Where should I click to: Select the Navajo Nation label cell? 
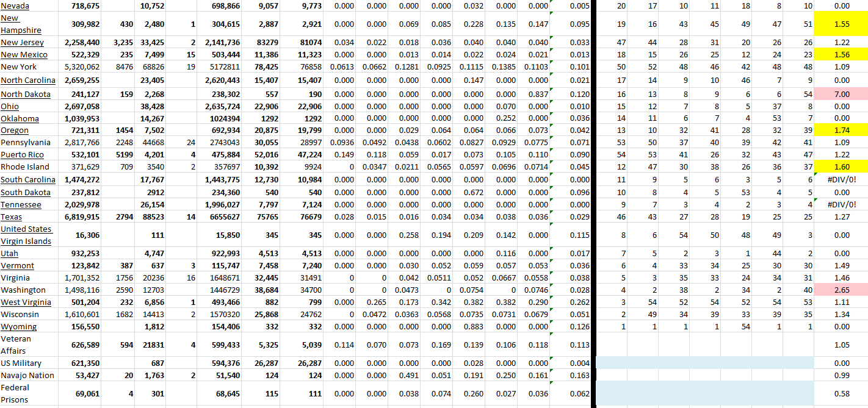[27, 376]
